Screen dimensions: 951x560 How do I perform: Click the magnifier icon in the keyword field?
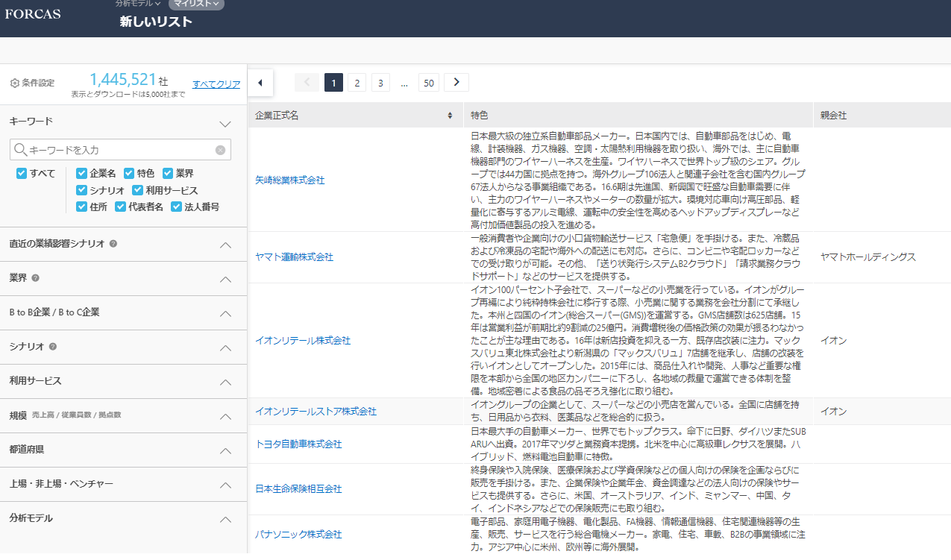20,149
